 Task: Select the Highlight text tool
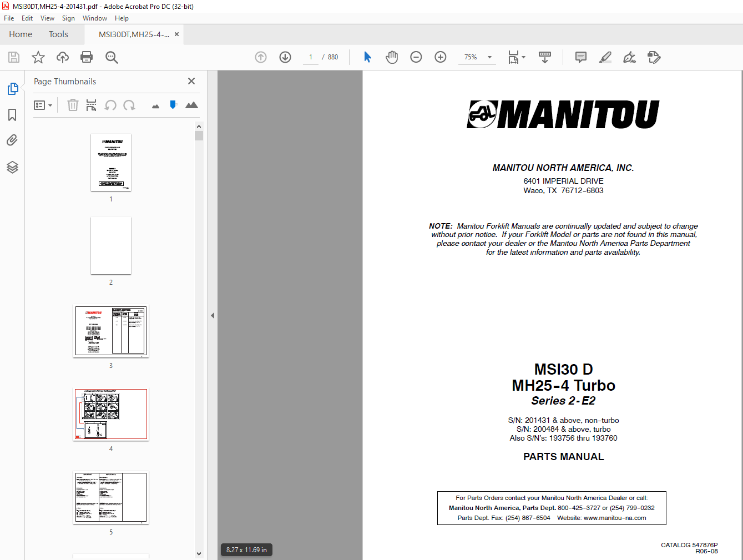(x=605, y=57)
